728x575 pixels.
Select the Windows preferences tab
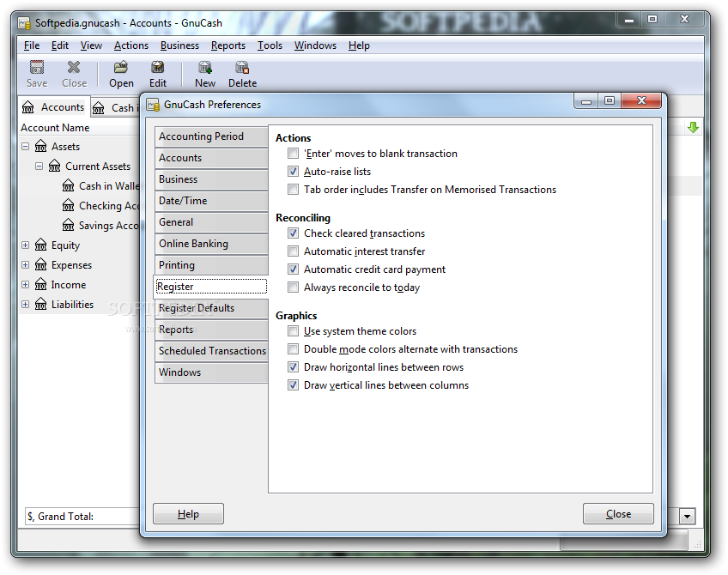pyautogui.click(x=211, y=372)
